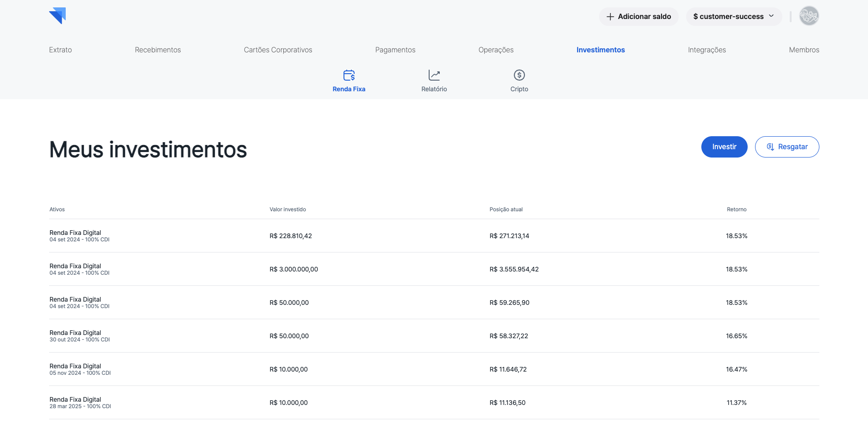This screenshot has width=868, height=423.
Task: Open the user profile avatar
Action: pyautogui.click(x=809, y=16)
